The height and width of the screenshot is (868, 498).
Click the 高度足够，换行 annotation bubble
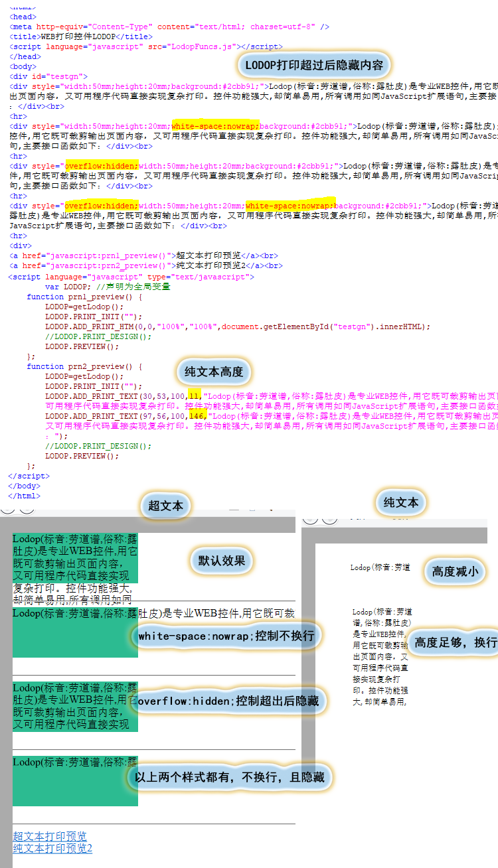tap(456, 642)
